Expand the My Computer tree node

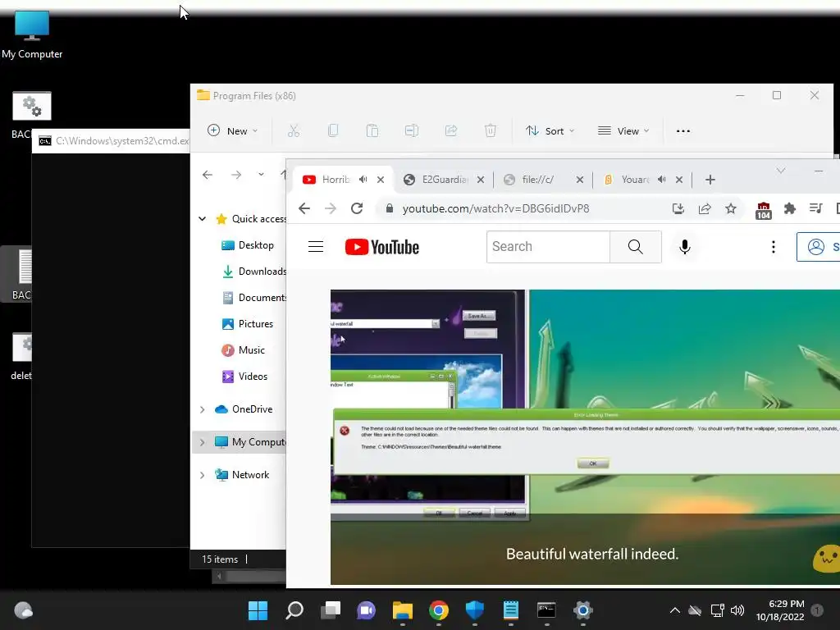(202, 442)
